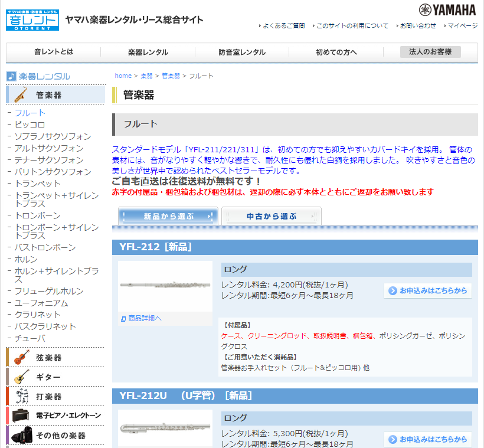
Task: Select トランペット in the sidebar
Action: click(x=38, y=184)
